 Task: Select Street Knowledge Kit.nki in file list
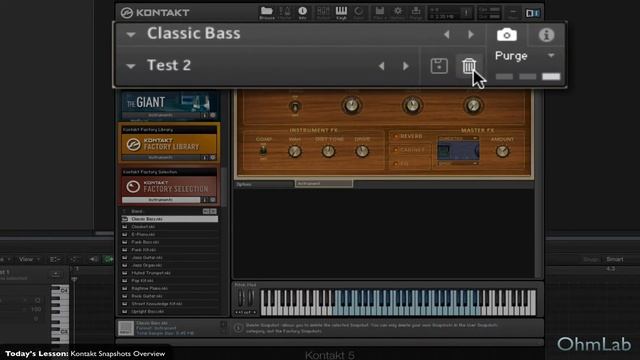tap(169, 304)
